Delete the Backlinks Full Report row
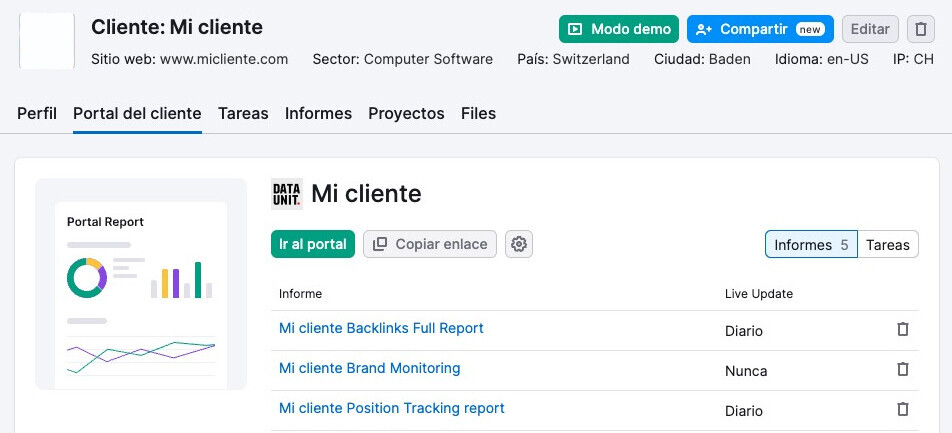 pyautogui.click(x=903, y=329)
